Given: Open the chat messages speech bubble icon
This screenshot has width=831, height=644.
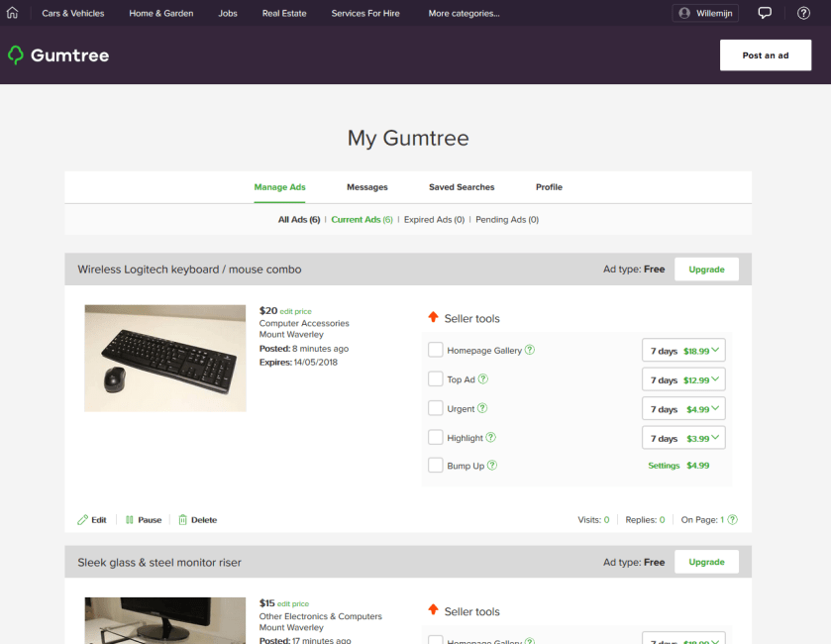Looking at the screenshot, I should 765,13.
